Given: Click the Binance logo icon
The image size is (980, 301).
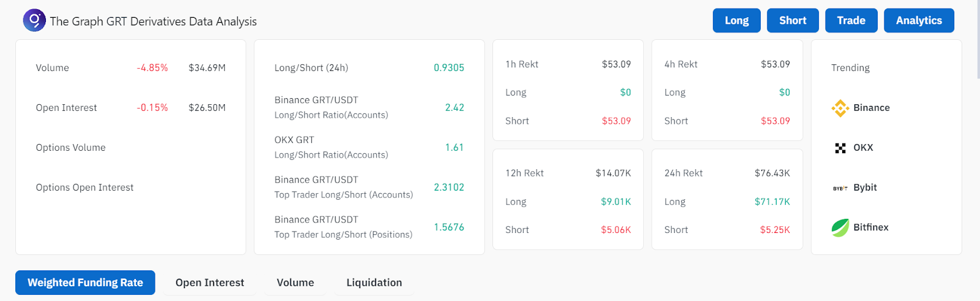Looking at the screenshot, I should point(840,108).
